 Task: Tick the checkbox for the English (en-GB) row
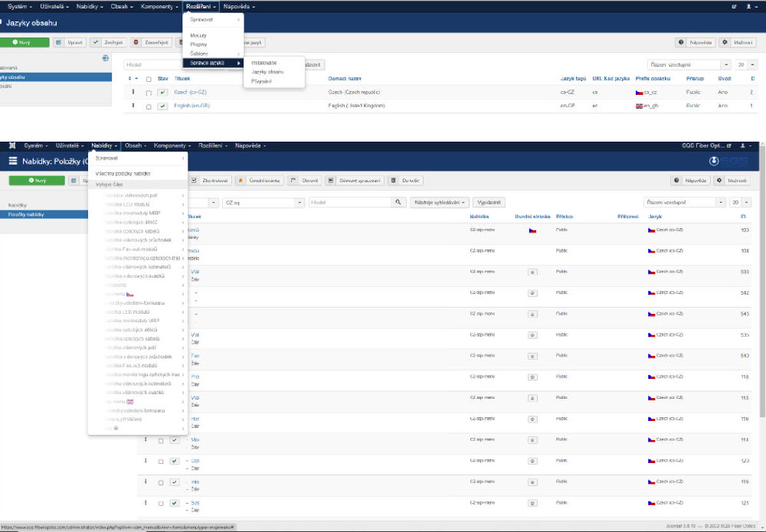pos(149,106)
